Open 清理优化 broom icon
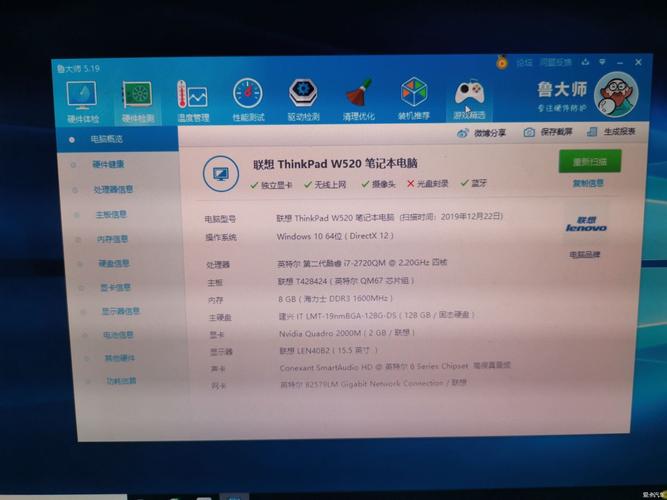The image size is (667, 500). 359,99
